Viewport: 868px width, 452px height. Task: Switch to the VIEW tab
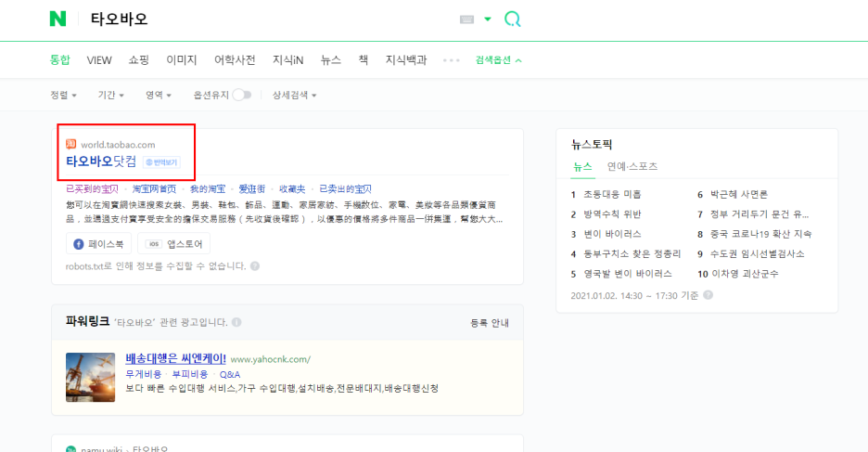99,59
